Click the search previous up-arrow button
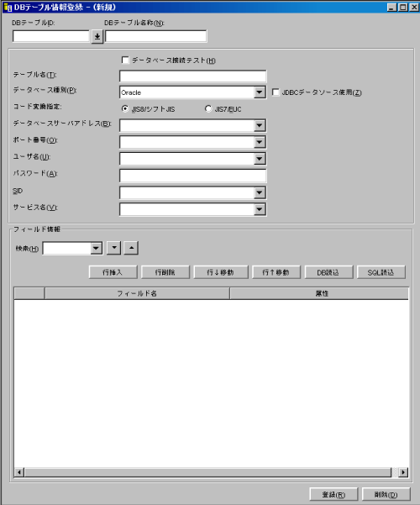Viewport: 420px width, 505px height. coord(131,248)
